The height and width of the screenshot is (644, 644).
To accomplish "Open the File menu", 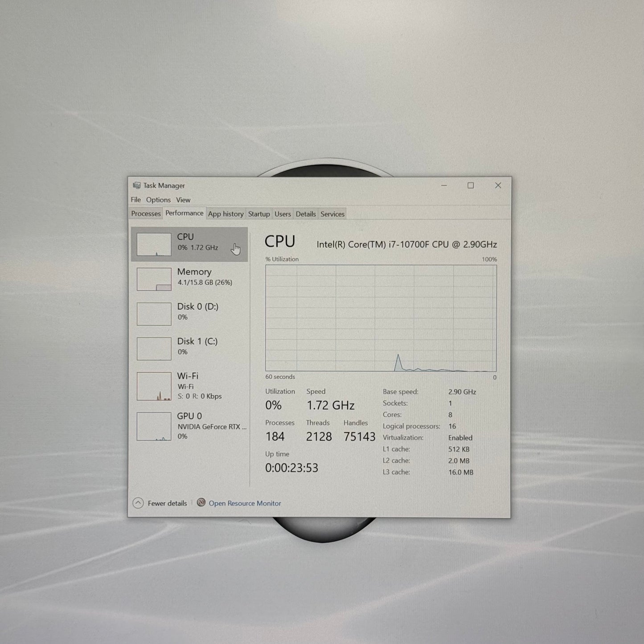I will tap(136, 200).
